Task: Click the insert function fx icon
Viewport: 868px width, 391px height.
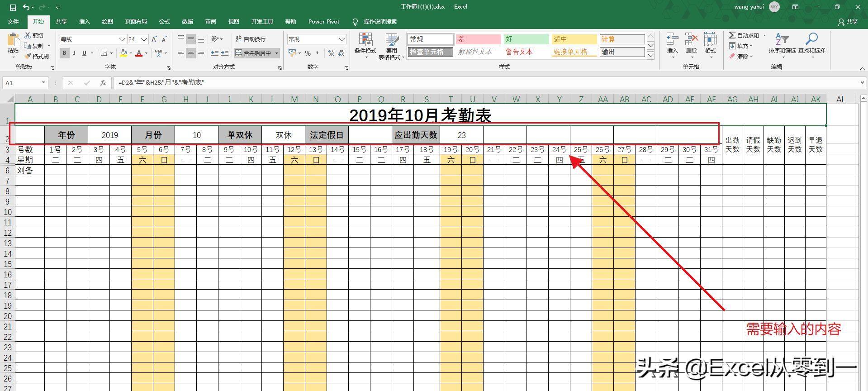Action: pos(103,83)
